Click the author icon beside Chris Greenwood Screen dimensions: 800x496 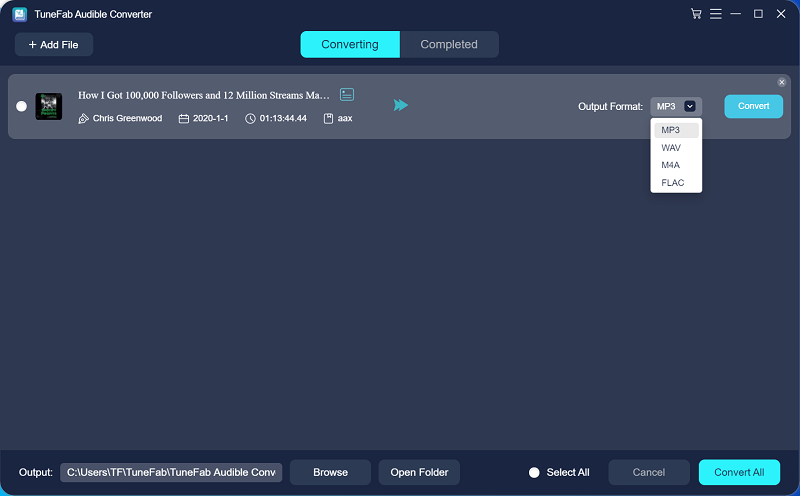pos(84,118)
